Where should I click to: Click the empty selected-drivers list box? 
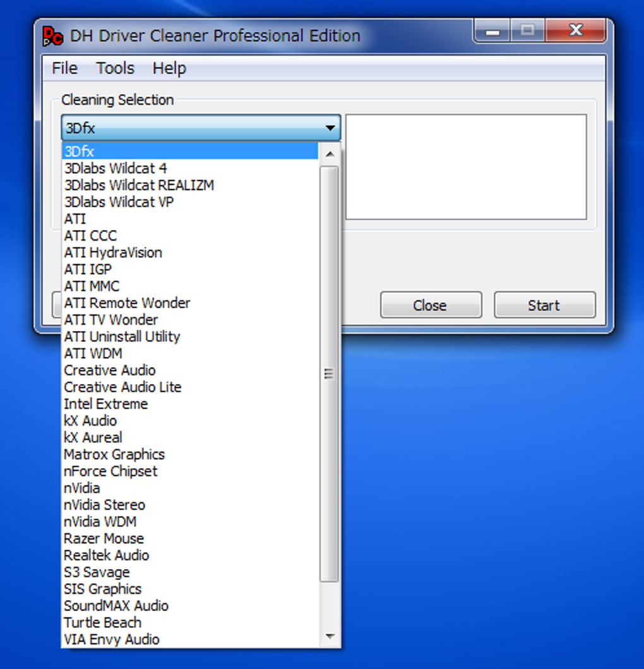pyautogui.click(x=466, y=167)
